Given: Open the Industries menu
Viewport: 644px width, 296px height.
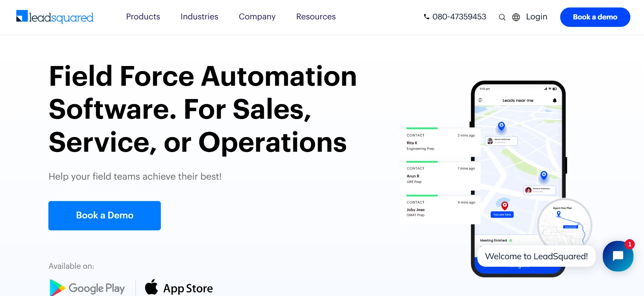Looking at the screenshot, I should point(199,17).
